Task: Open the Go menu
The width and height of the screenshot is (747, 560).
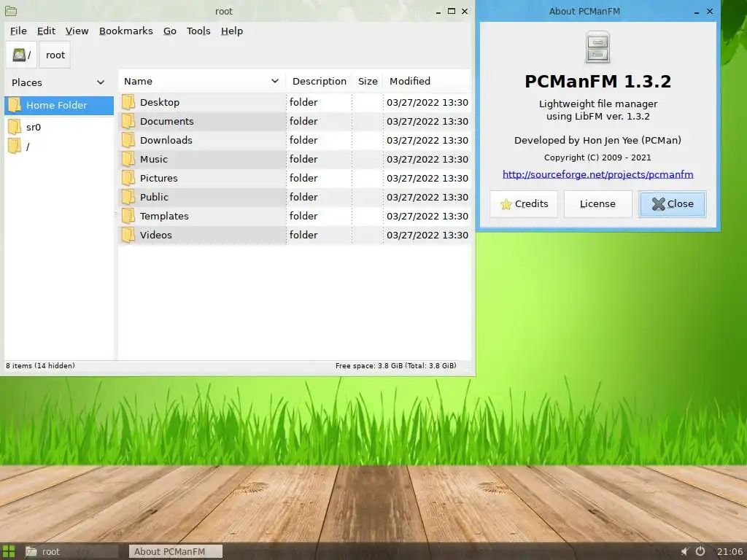Action: coord(169,31)
